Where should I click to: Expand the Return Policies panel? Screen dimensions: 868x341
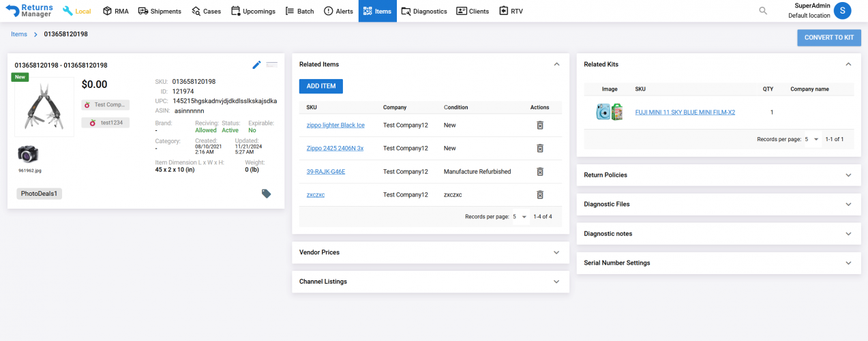pos(719,175)
